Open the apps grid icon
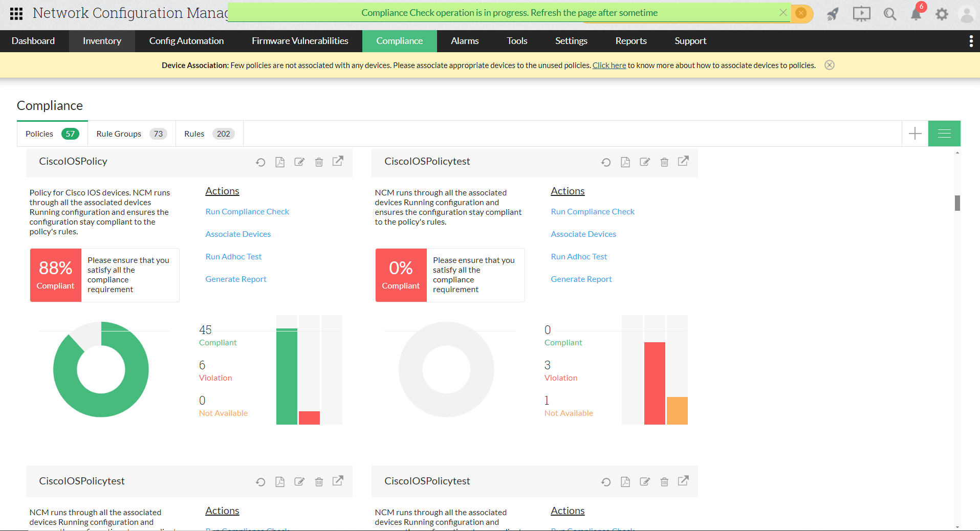 [x=16, y=13]
